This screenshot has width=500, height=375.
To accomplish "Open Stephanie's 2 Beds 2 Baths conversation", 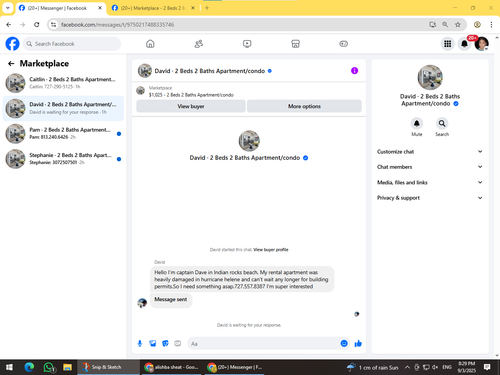I will pyautogui.click(x=63, y=159).
